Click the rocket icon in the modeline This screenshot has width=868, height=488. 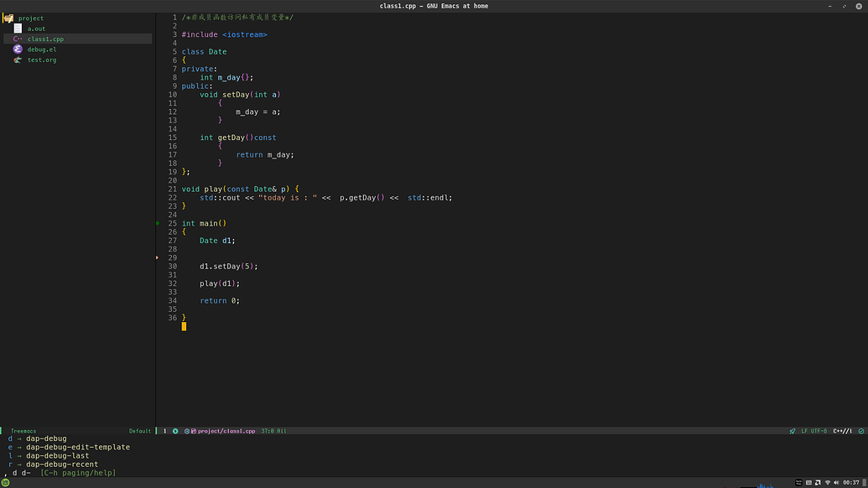point(793,431)
